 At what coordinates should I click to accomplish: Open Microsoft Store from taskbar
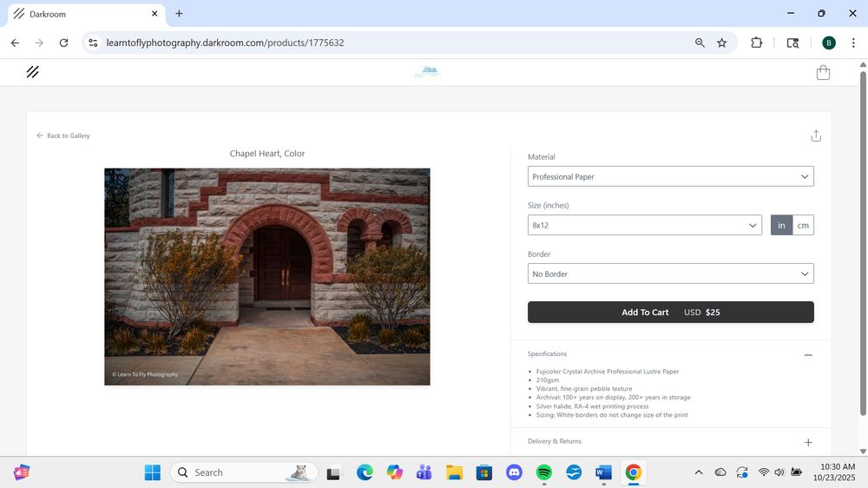[483, 472]
